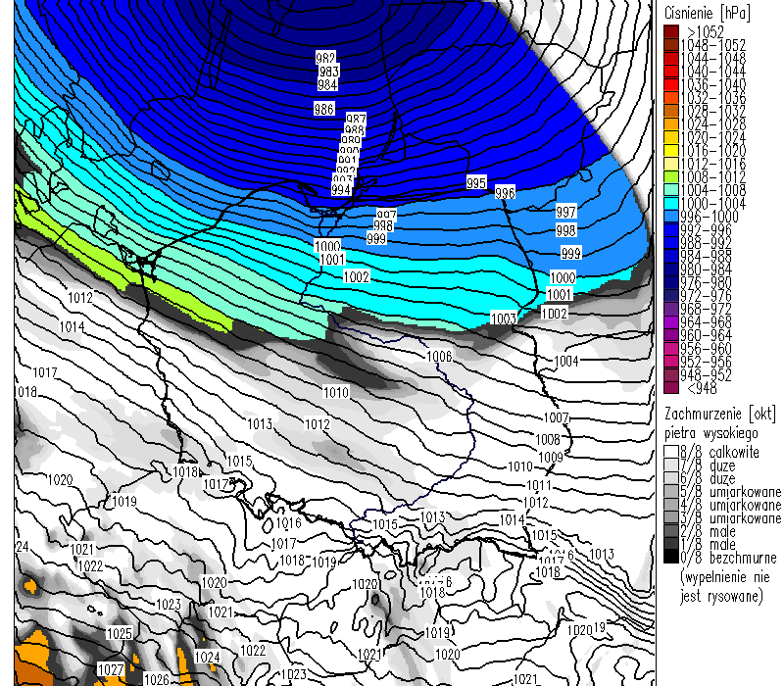The image size is (784, 686).
Task: Click the 1004 isobar label
Action: pyautogui.click(x=566, y=361)
